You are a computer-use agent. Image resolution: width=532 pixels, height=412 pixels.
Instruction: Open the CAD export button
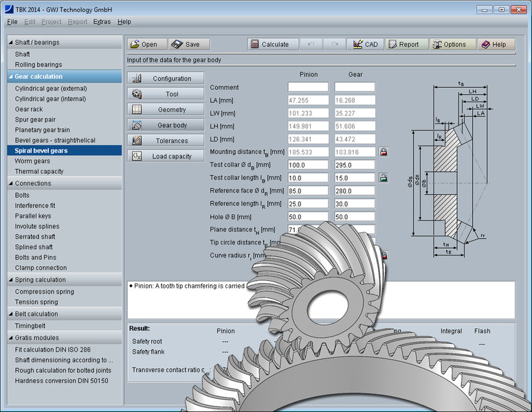[x=365, y=44]
